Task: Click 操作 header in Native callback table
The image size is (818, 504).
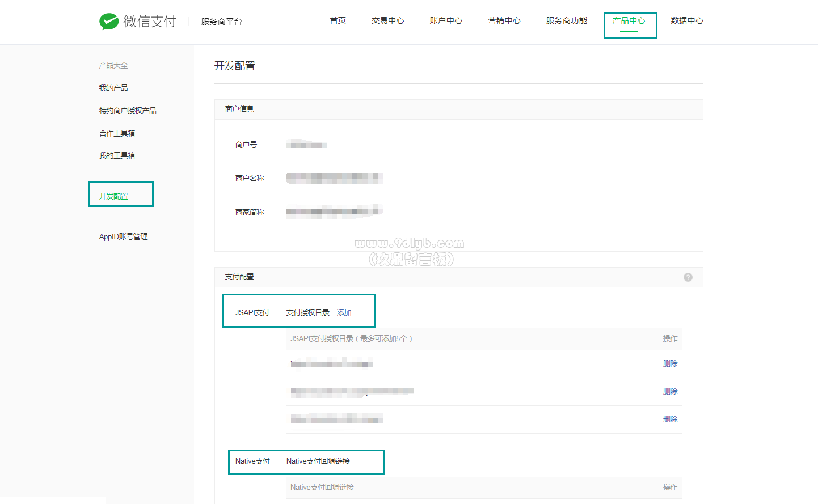Action: [671, 487]
